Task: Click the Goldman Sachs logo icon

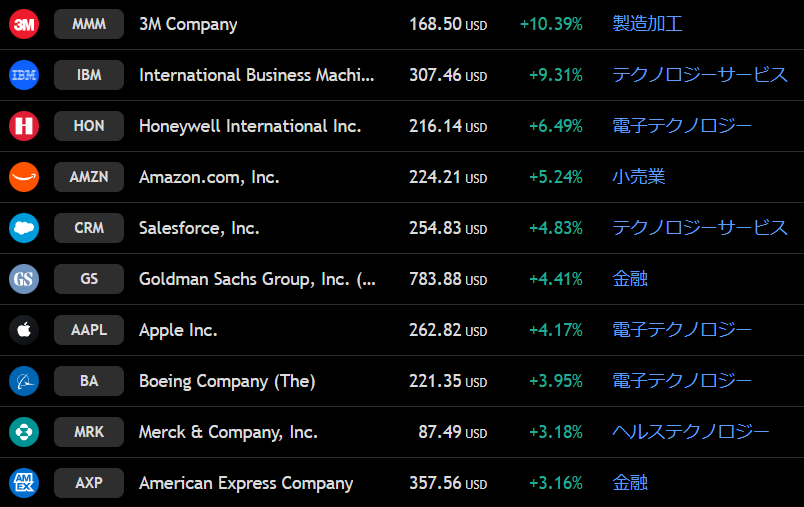Action: point(24,279)
